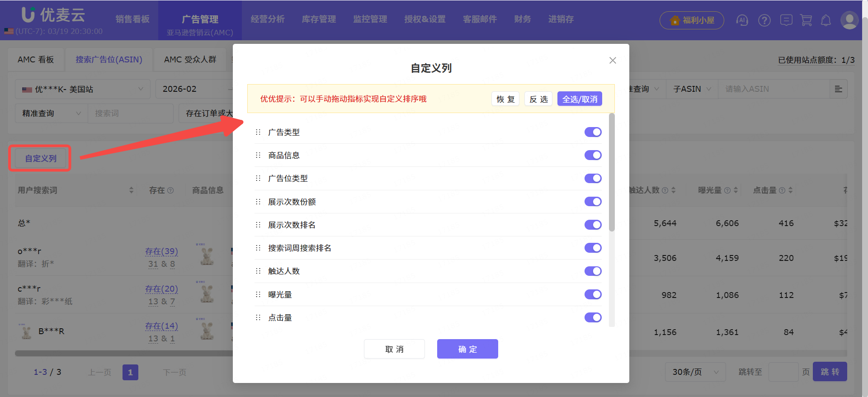This screenshot has width=868, height=397.
Task: Toggle the 曝光量 switch in dialog
Action: coord(593,294)
